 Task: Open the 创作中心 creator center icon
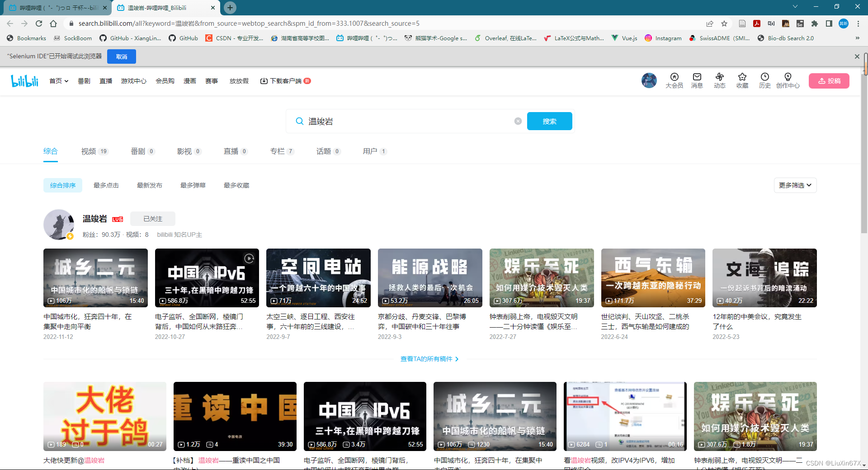[788, 80]
